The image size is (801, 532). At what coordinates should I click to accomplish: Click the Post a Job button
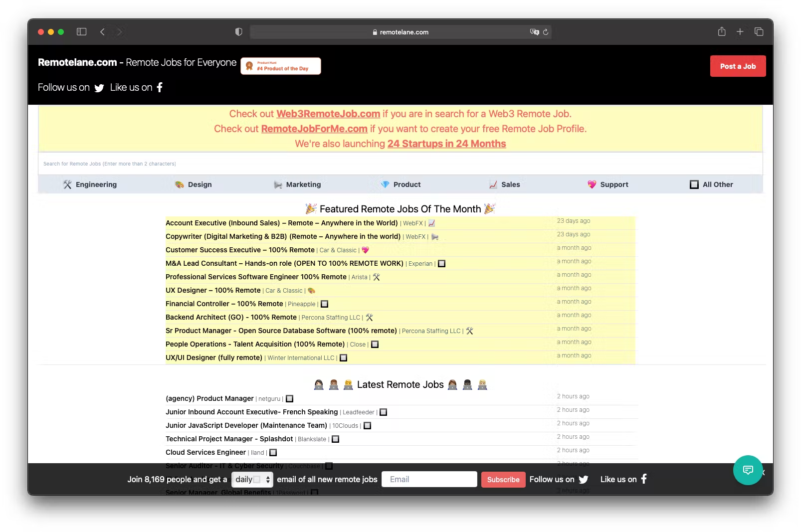click(x=738, y=66)
